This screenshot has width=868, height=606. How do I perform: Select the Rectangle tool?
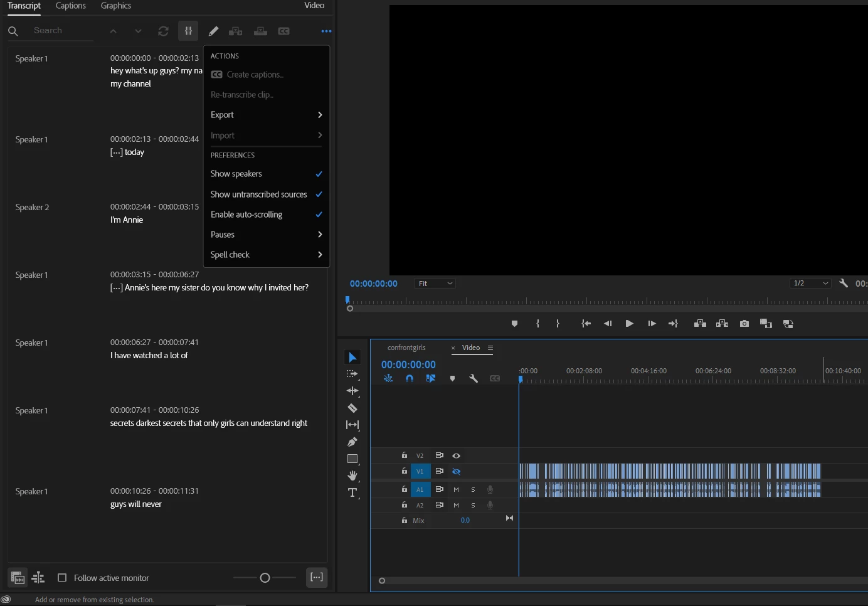[x=352, y=459]
